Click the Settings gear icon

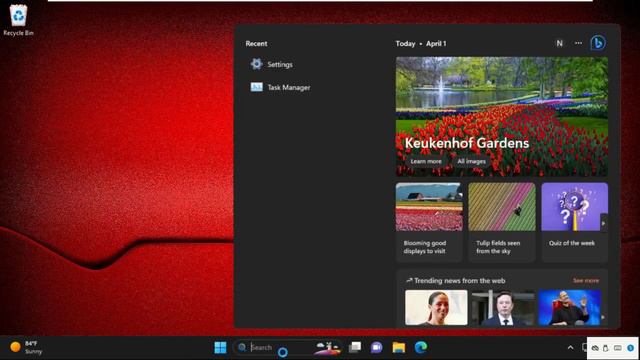click(256, 64)
